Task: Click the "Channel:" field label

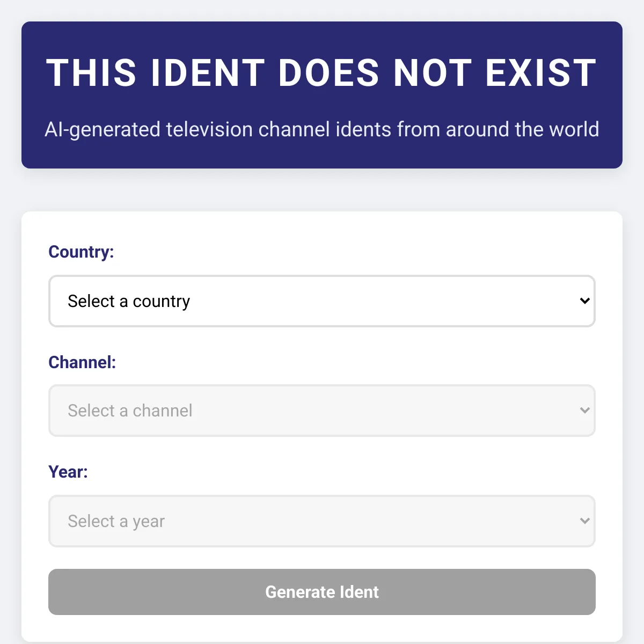Action: 82,362
